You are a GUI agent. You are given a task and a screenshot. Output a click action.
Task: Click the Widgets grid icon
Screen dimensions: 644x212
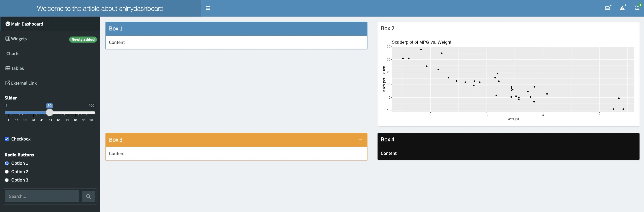pos(8,39)
